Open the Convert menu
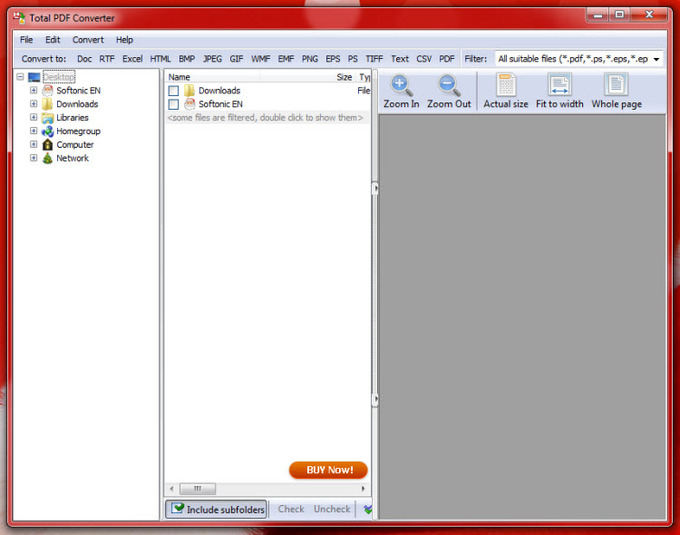Screen dimensions: 680x535 coord(88,39)
